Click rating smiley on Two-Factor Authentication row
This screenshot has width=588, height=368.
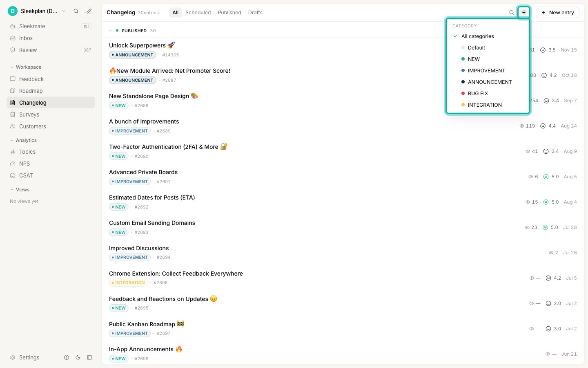click(546, 151)
